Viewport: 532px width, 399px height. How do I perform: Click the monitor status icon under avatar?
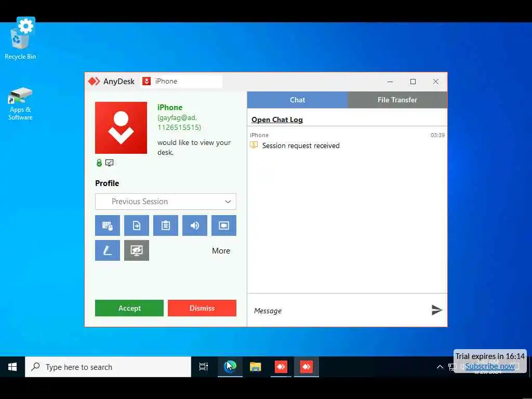tap(109, 163)
